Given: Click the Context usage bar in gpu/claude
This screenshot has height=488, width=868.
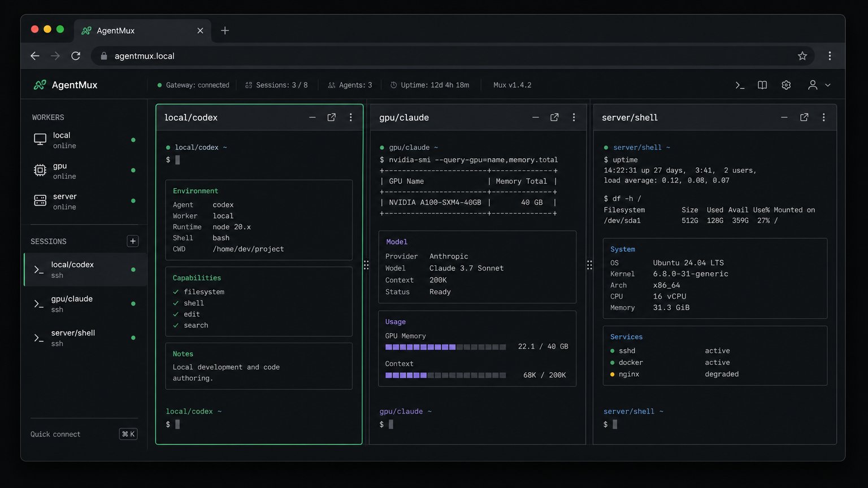Looking at the screenshot, I should pos(445,375).
